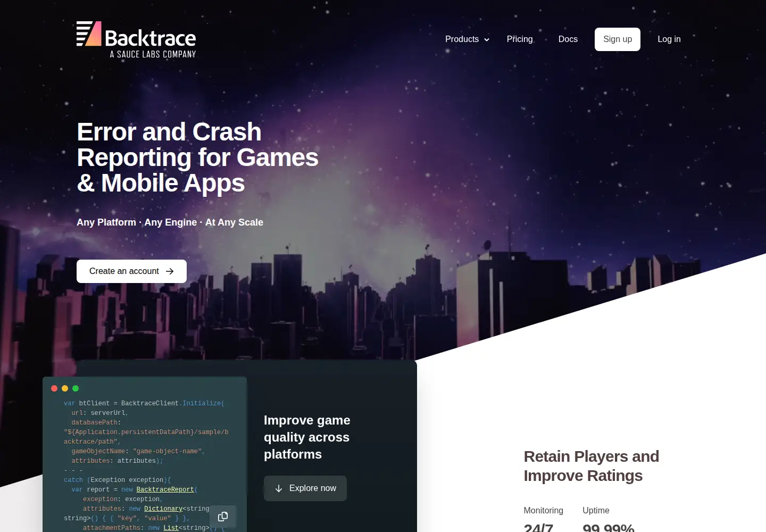Click the "Monitoring" label
Image resolution: width=766 pixels, height=532 pixels.
pos(544,511)
